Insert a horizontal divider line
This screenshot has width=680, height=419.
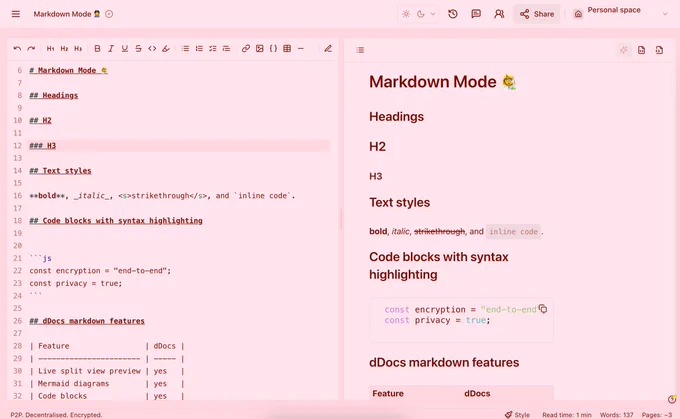pos(301,49)
